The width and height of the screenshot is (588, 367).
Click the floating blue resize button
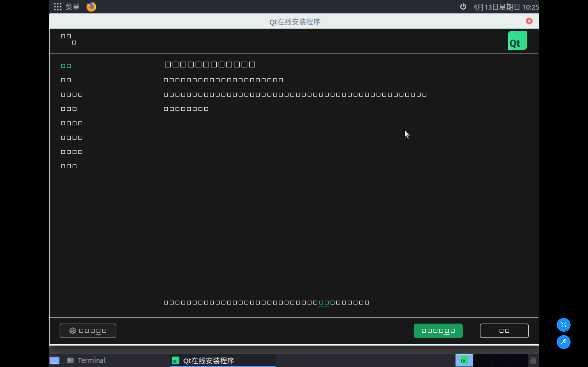563,325
